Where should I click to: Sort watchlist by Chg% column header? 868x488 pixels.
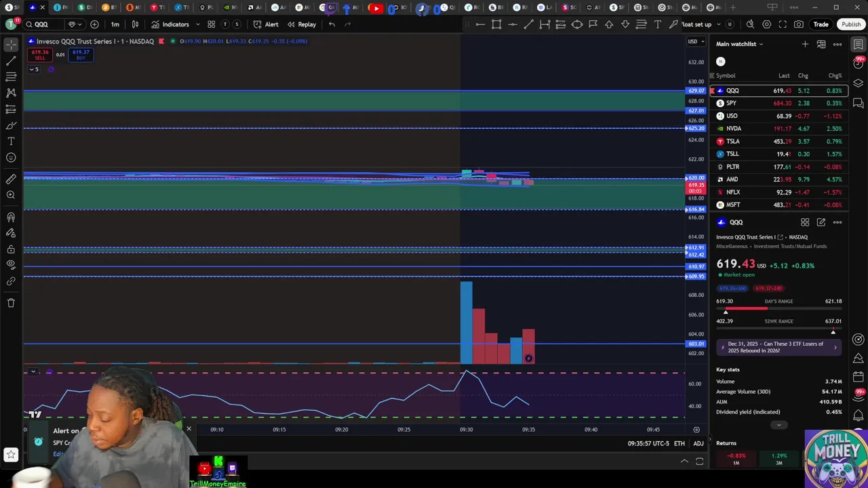(x=835, y=76)
